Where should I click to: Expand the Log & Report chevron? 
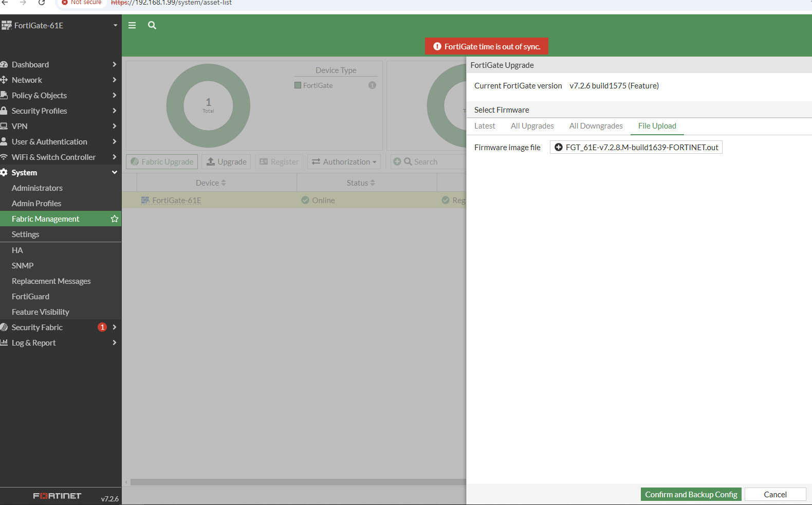click(114, 342)
